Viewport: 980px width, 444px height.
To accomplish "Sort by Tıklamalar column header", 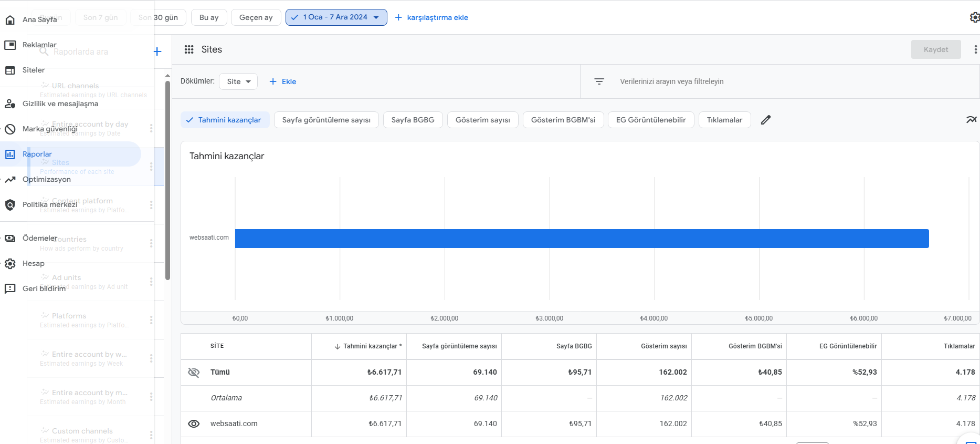I will [x=959, y=346].
